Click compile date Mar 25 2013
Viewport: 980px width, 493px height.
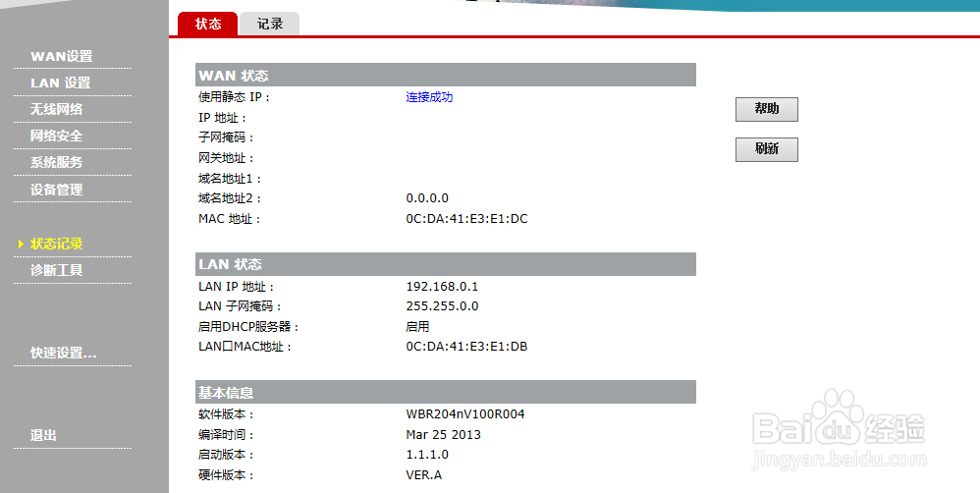pyautogui.click(x=443, y=435)
